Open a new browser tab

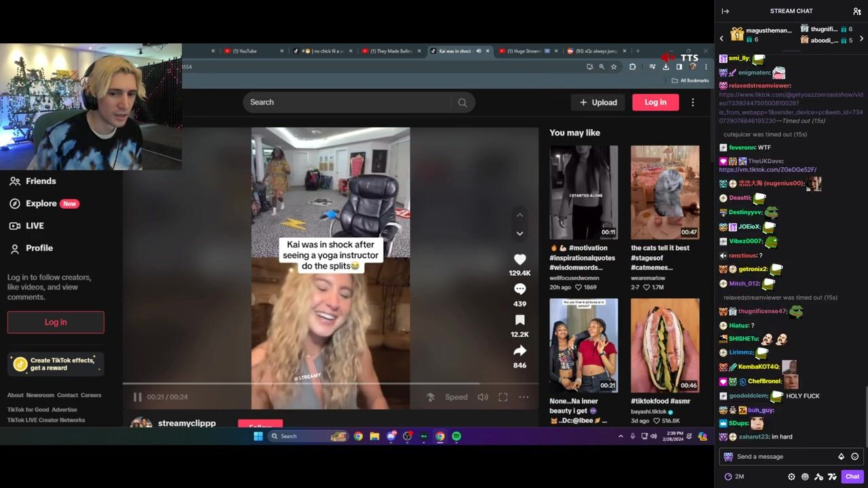pos(637,51)
